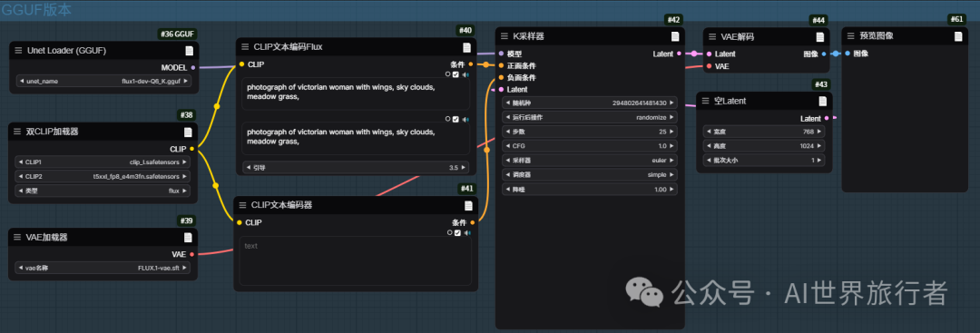The height and width of the screenshot is (333, 980).
Task: Open the 采样器 euler selector
Action: [x=590, y=160]
